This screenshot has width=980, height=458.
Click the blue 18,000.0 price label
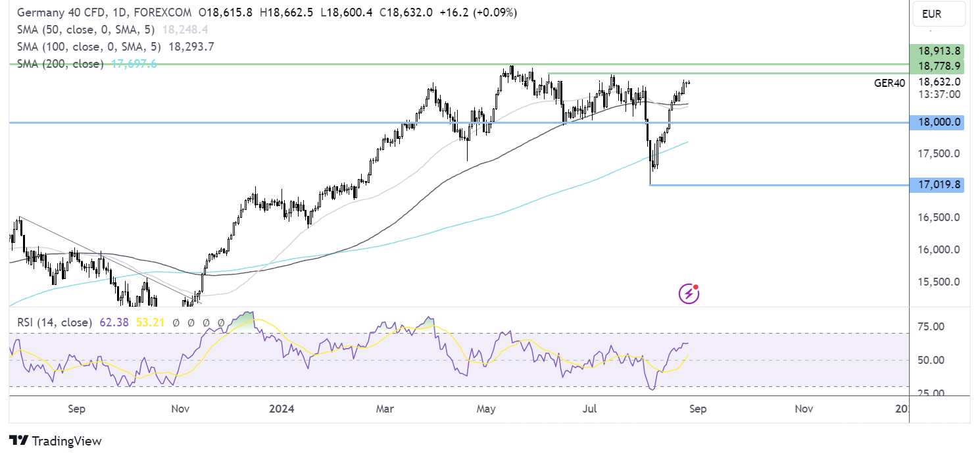pyautogui.click(x=937, y=122)
